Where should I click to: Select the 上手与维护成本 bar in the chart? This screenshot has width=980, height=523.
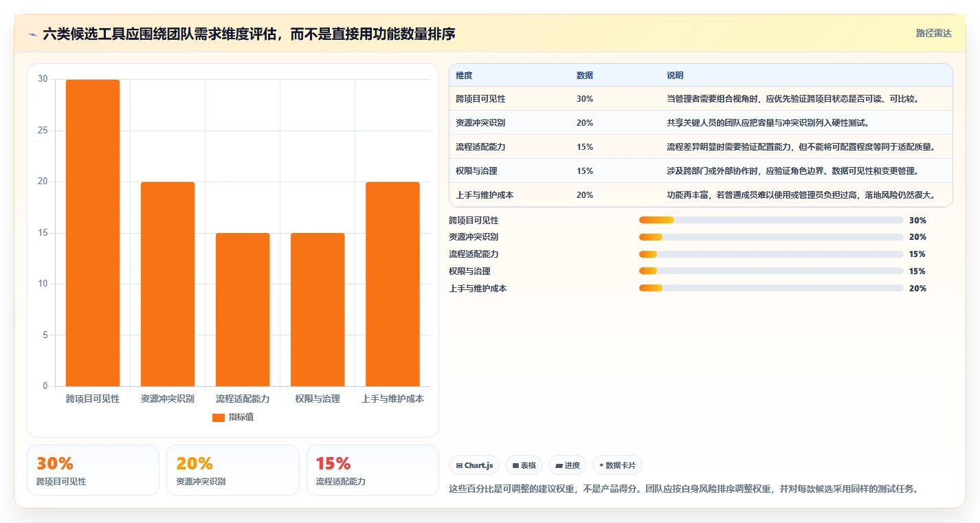392,284
